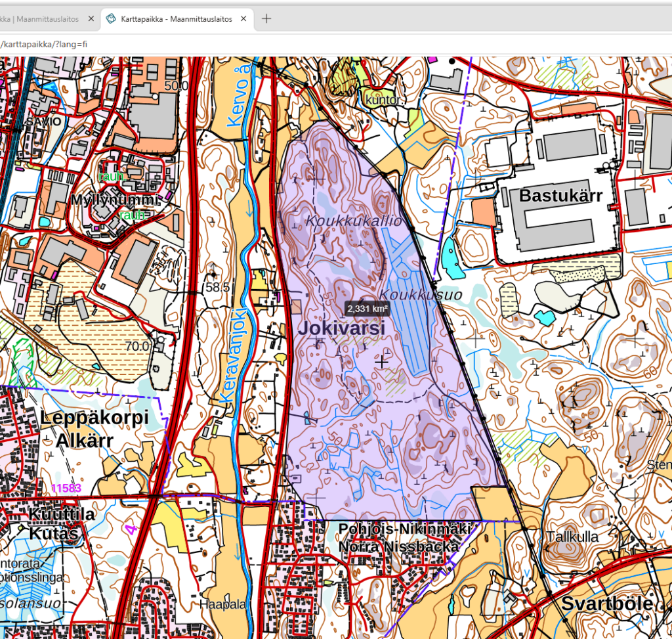
Task: Click the Koukkukallio label inside the polygon
Action: coord(354,221)
